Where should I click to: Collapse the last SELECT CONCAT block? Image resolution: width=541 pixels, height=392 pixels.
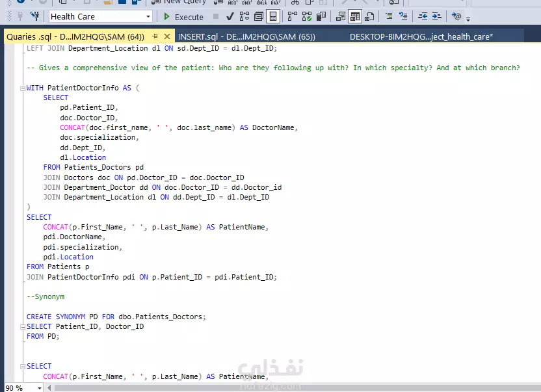tap(23, 367)
